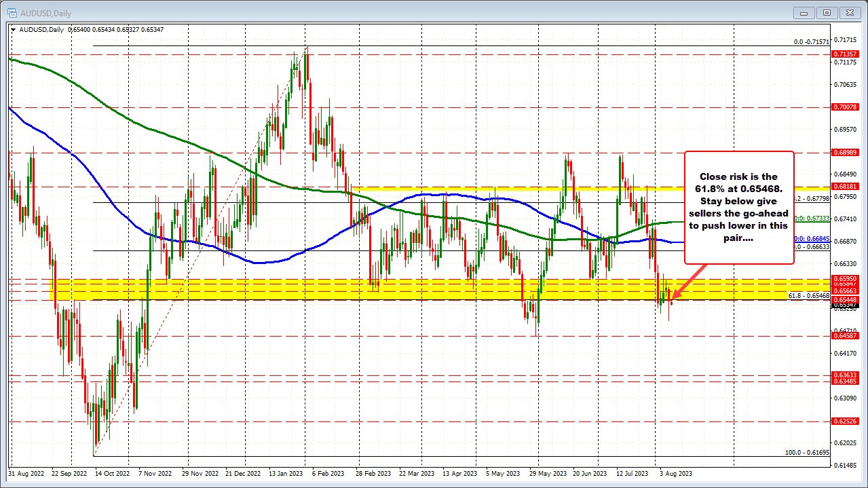Screen dimensions: 868x488
Task: Click the 0.65400 open price value in legend
Action: pyautogui.click(x=81, y=29)
